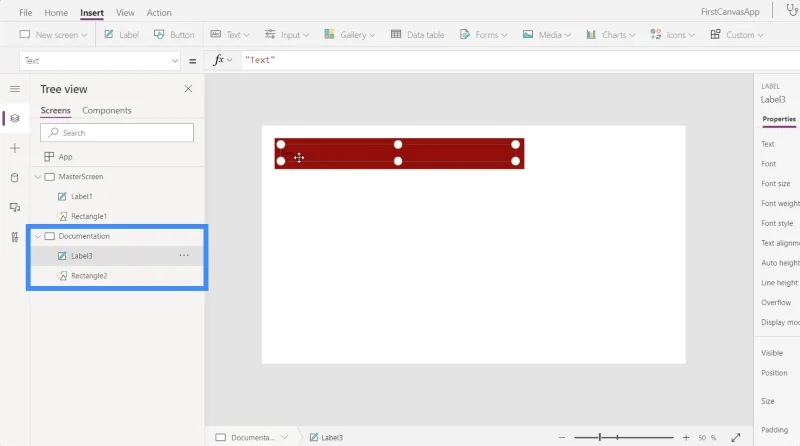The width and height of the screenshot is (800, 446).
Task: Open the Data sources cylinder icon
Action: (x=15, y=178)
